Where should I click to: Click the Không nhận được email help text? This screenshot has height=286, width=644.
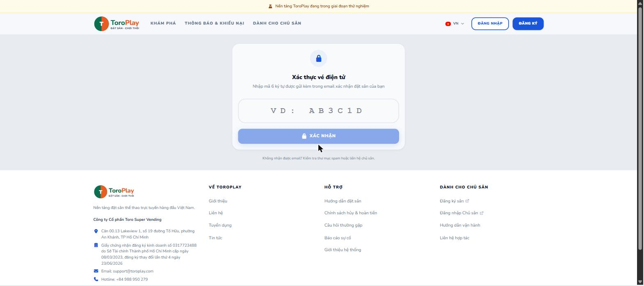coord(319,158)
